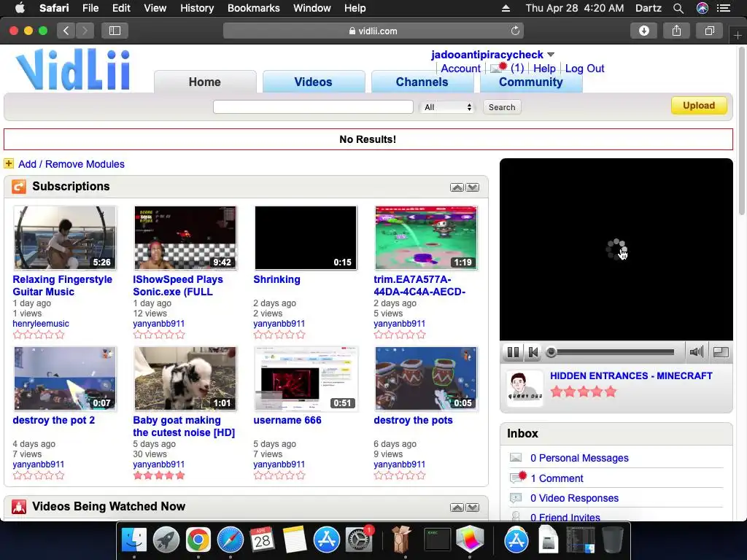Rate HIDDEN ENTRANCES - MINECRAFT five stars
Screen dimensions: 747x560
click(611, 392)
